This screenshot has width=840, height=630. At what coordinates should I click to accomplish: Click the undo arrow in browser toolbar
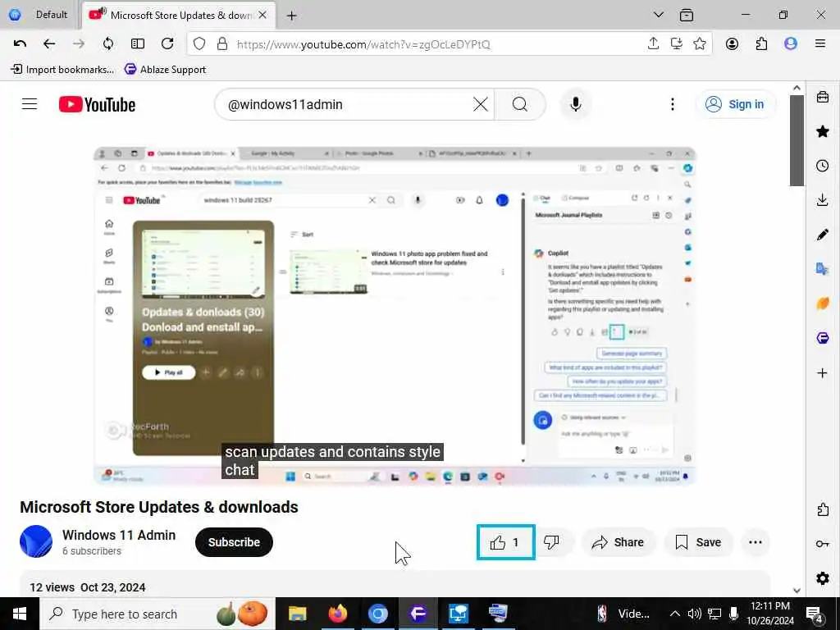pos(20,44)
